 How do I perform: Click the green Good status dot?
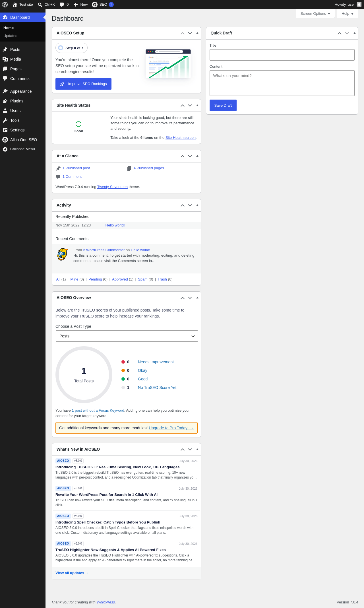coord(123,379)
